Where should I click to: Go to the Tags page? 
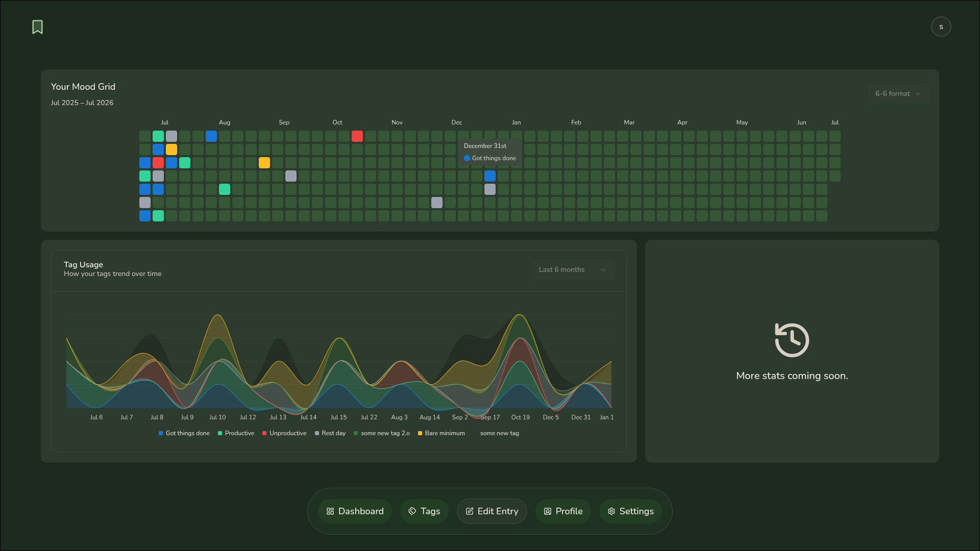pos(424,511)
